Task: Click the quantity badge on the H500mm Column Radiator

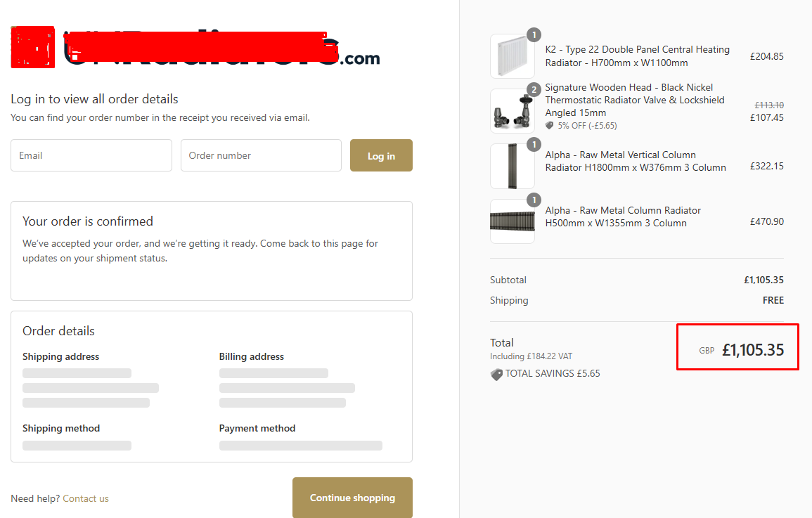Action: (534, 200)
